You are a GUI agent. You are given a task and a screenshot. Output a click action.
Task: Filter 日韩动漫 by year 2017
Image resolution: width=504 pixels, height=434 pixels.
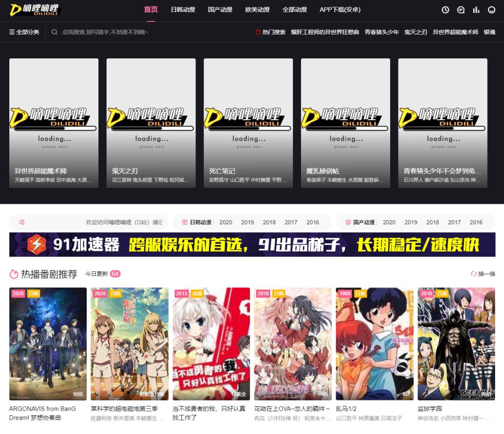tap(291, 222)
